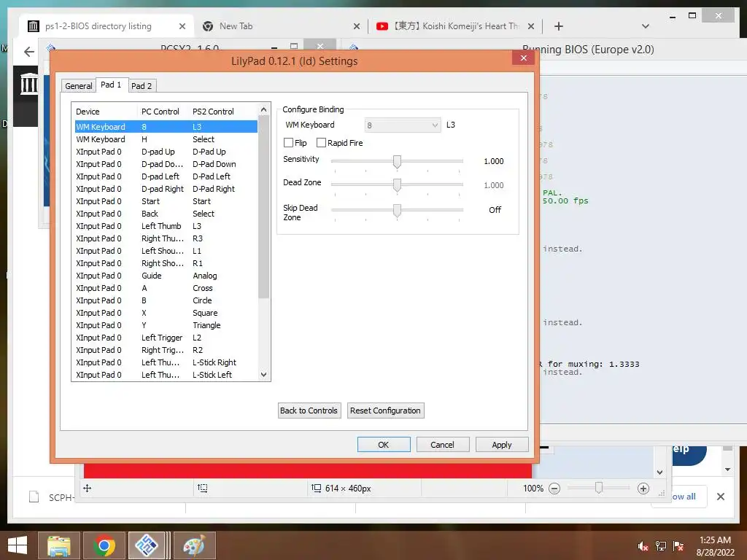
Task: Select the Pad 1 tab
Action: pos(111,85)
